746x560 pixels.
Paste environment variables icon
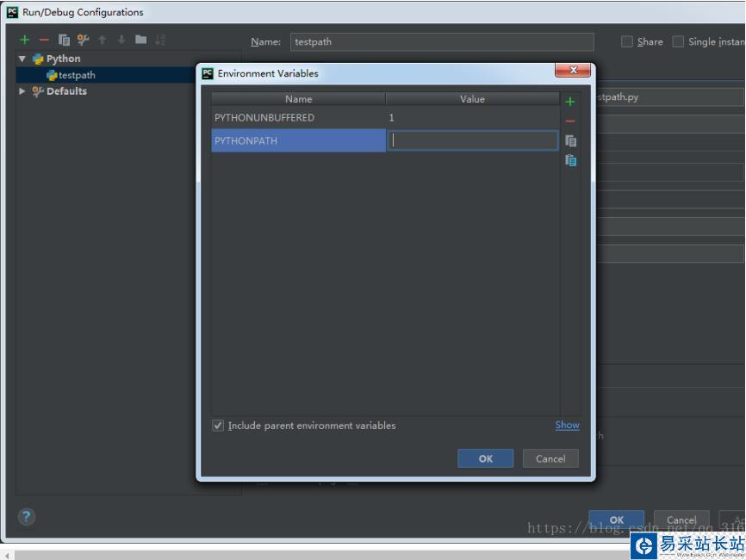pyautogui.click(x=570, y=160)
